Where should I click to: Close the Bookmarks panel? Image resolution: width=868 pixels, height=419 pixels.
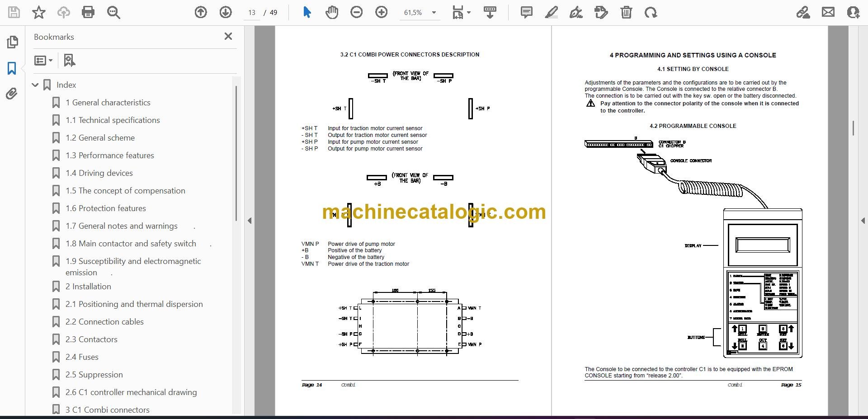click(228, 36)
